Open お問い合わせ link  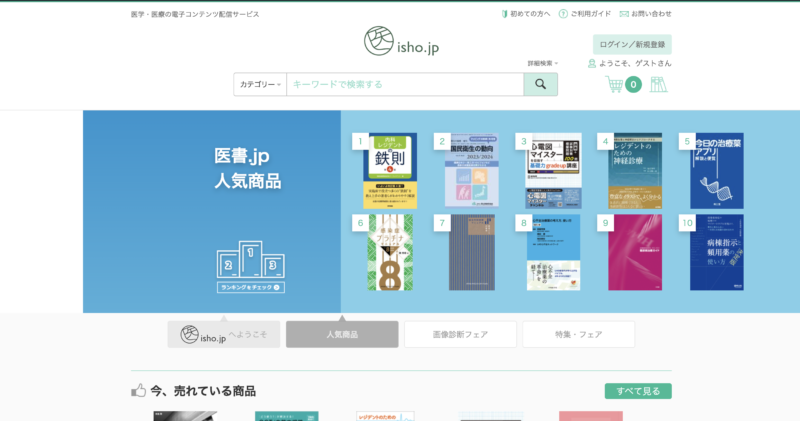[645, 14]
